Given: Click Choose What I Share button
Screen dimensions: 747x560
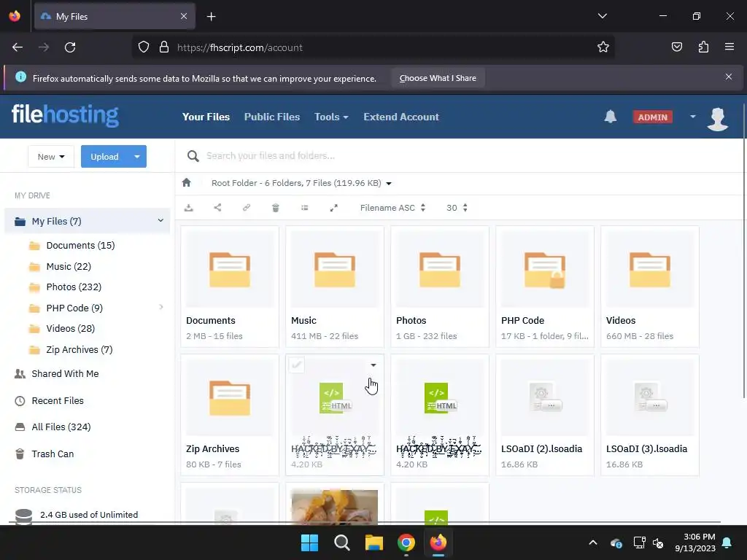Looking at the screenshot, I should (x=438, y=78).
